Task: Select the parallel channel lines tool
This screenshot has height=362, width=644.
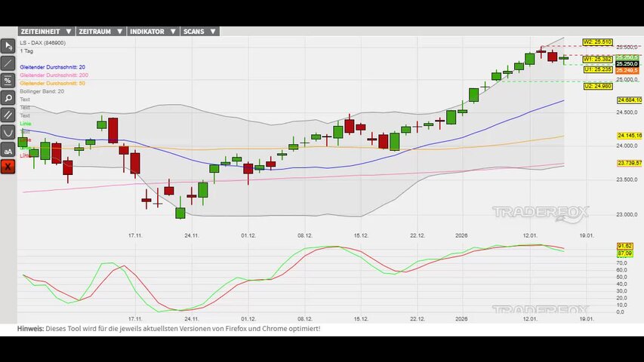Action: 8,115
